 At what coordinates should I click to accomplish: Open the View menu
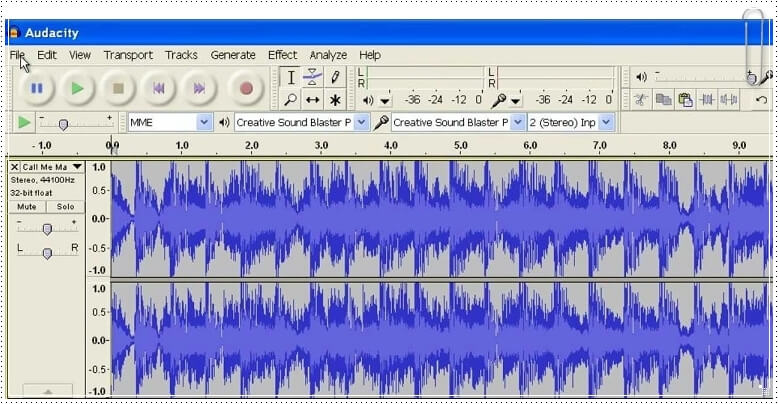coord(80,55)
